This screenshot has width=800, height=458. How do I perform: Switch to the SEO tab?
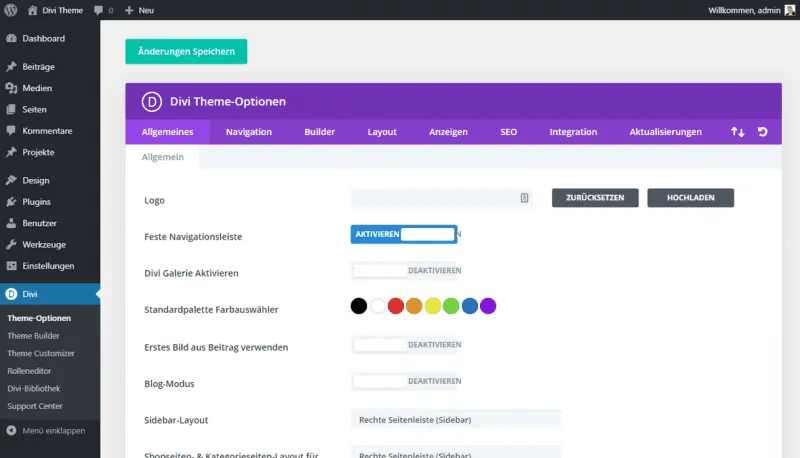(509, 132)
